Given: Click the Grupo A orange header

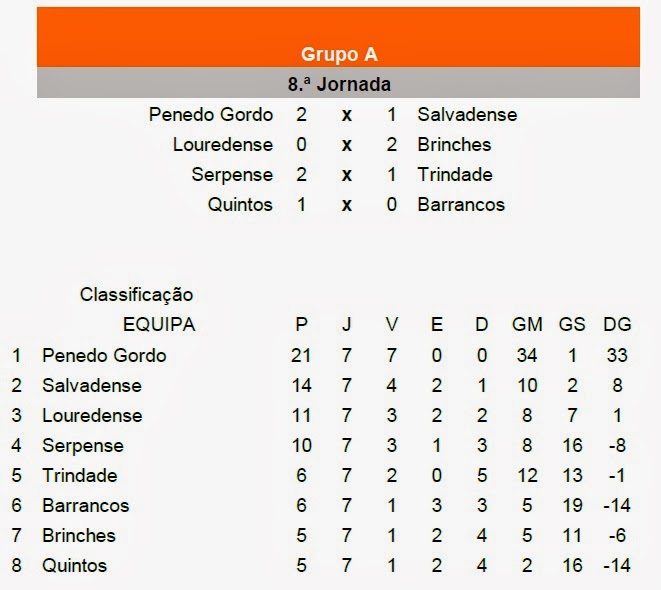Looking at the screenshot, I should pos(339,37).
